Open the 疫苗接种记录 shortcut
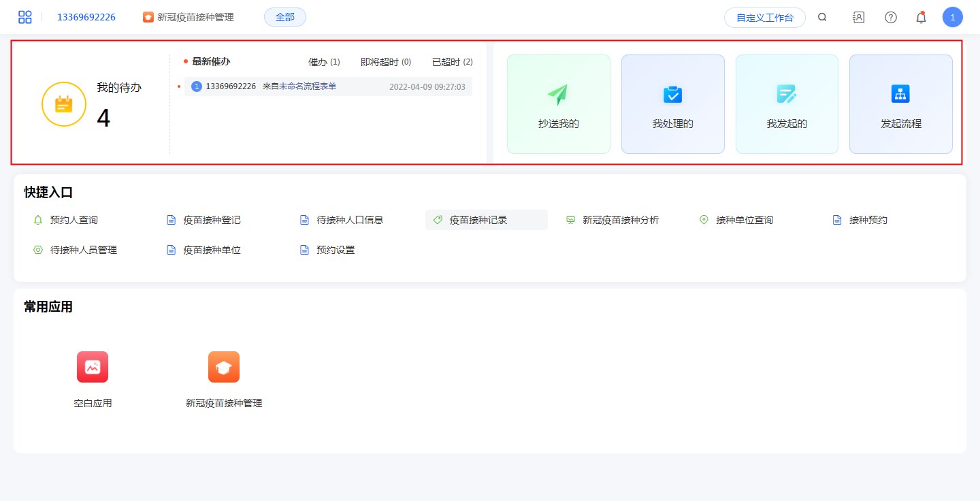This screenshot has width=980, height=501. click(478, 220)
